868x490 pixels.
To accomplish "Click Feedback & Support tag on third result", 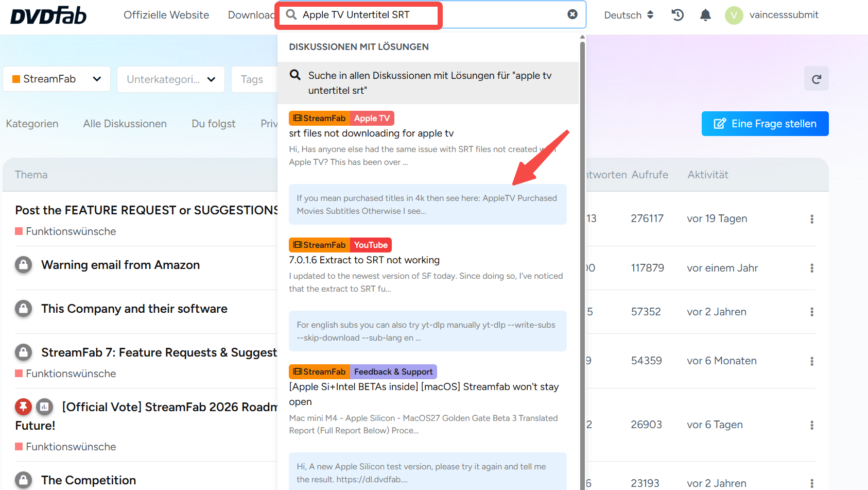I will (x=393, y=371).
